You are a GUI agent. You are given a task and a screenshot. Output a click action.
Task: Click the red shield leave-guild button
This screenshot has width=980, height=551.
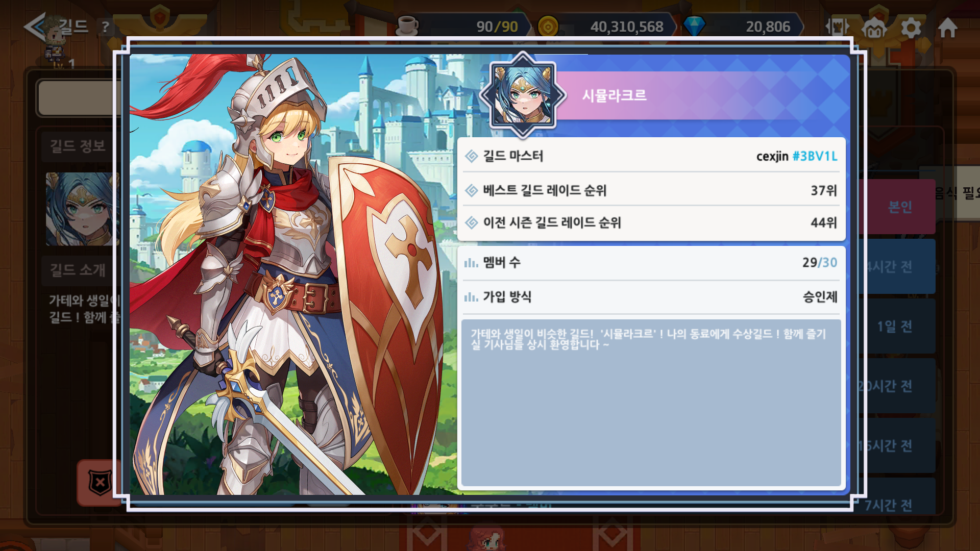pyautogui.click(x=100, y=482)
